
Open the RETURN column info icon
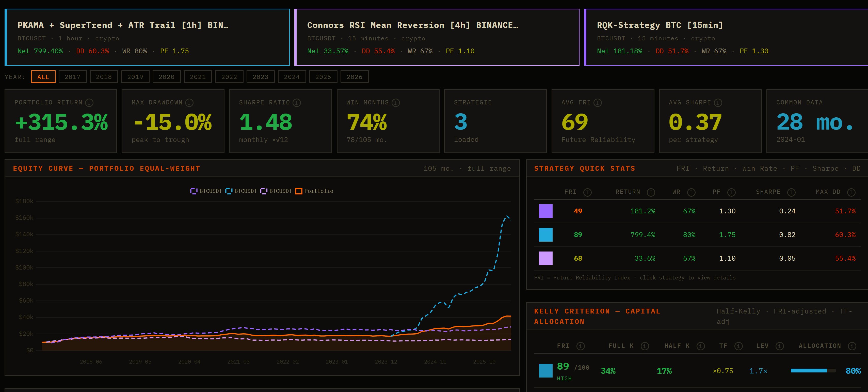tap(651, 192)
